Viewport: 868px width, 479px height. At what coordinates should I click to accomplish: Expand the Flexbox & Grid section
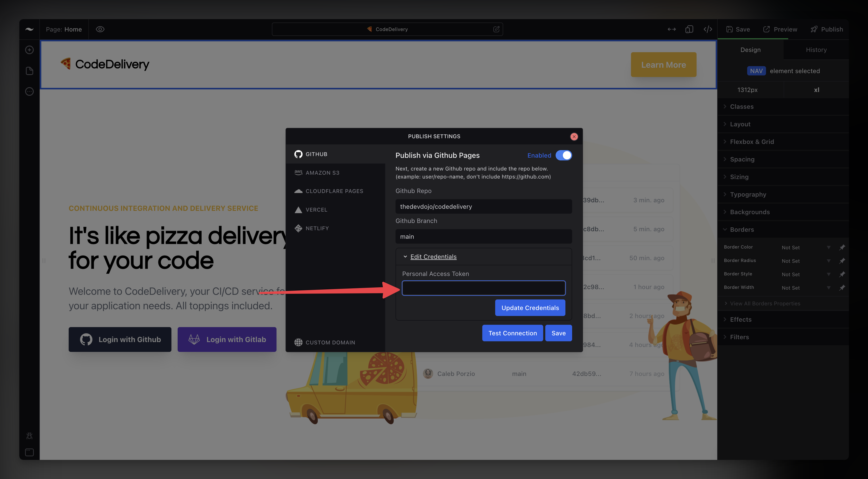783,142
